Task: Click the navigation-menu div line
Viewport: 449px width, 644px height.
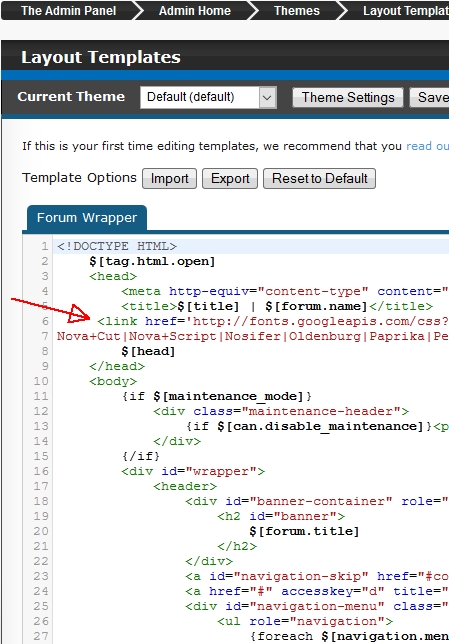Action: (317, 606)
